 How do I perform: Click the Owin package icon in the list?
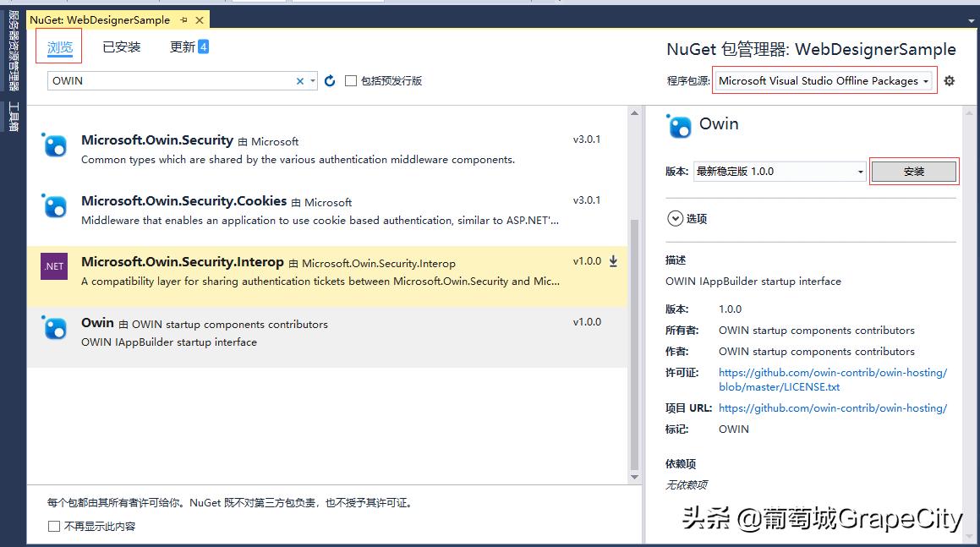point(54,329)
